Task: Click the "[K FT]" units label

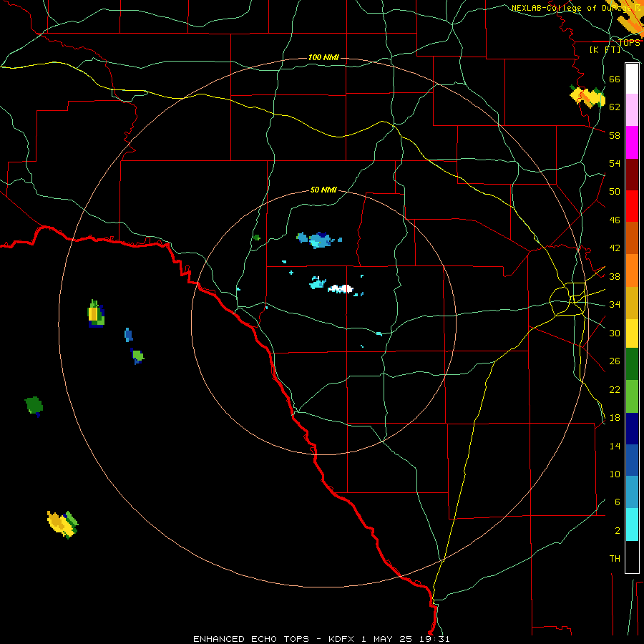Action: pos(605,49)
